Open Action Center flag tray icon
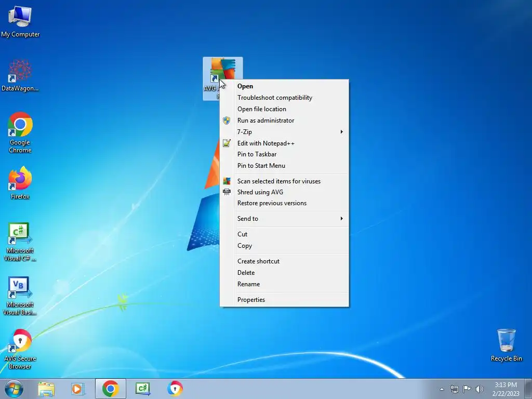 pyautogui.click(x=467, y=389)
